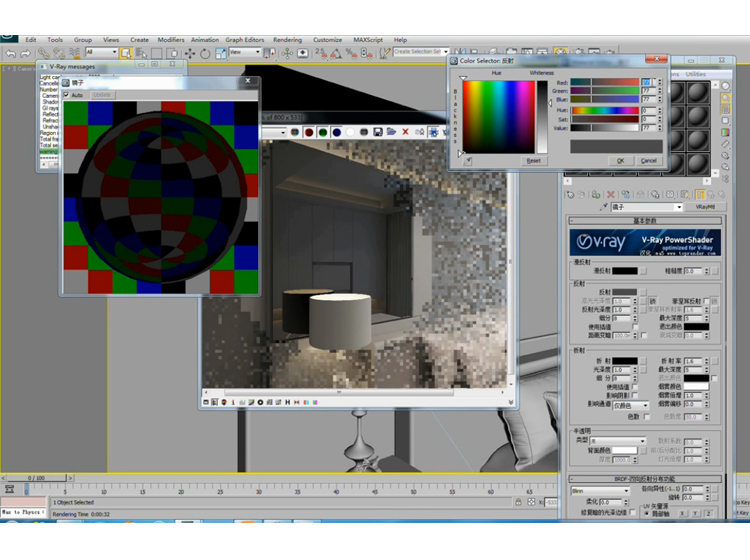Viewport: 750px width, 560px height.
Task: Click red X delete in material editor
Action: (610, 195)
